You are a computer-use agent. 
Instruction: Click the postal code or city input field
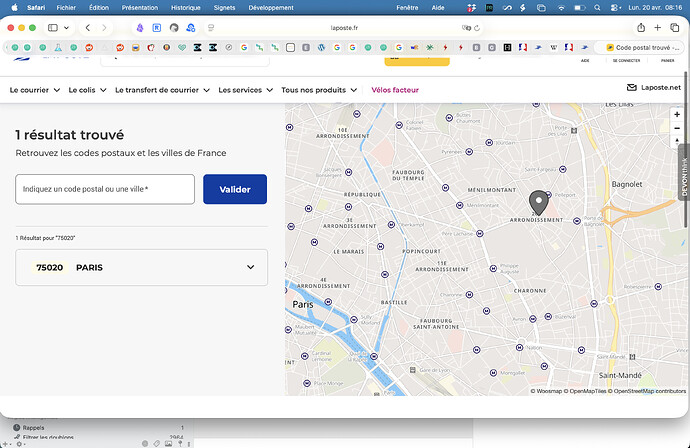105,189
